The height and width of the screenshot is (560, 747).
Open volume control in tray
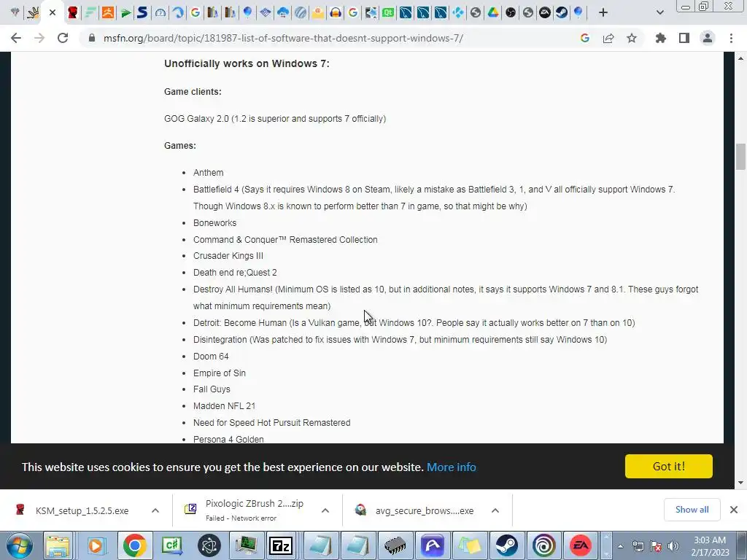point(673,546)
